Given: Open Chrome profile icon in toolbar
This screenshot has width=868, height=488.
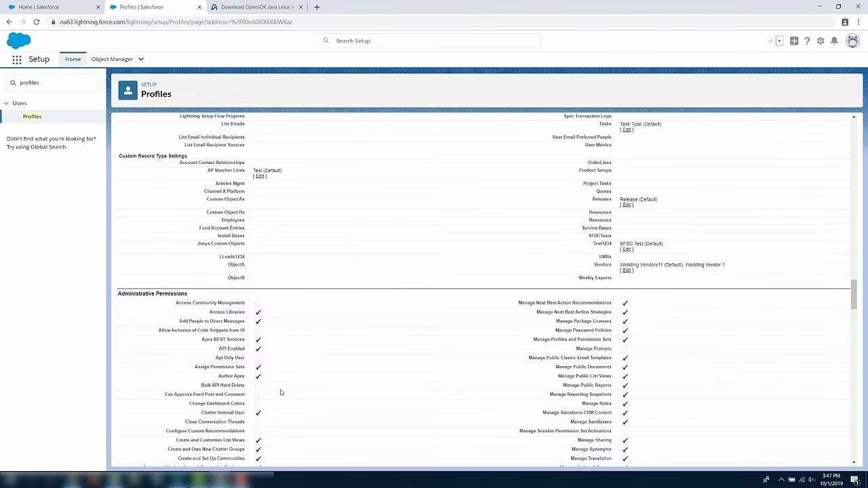Looking at the screenshot, I should pos(845,22).
